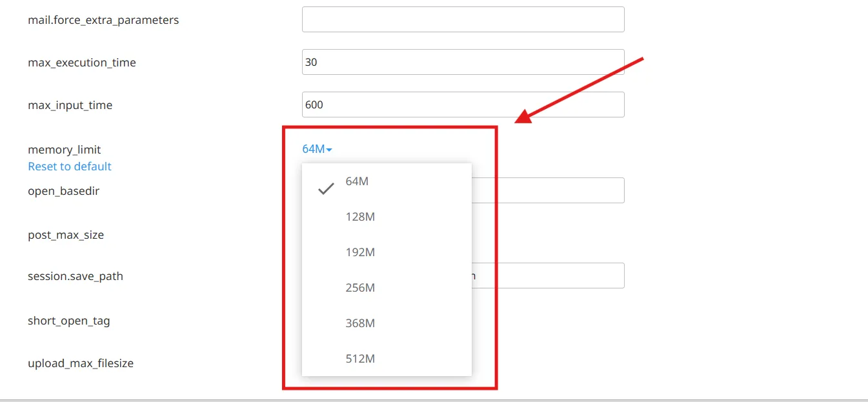Click the checkmark icon beside 64M
868x402 pixels.
[x=327, y=188]
